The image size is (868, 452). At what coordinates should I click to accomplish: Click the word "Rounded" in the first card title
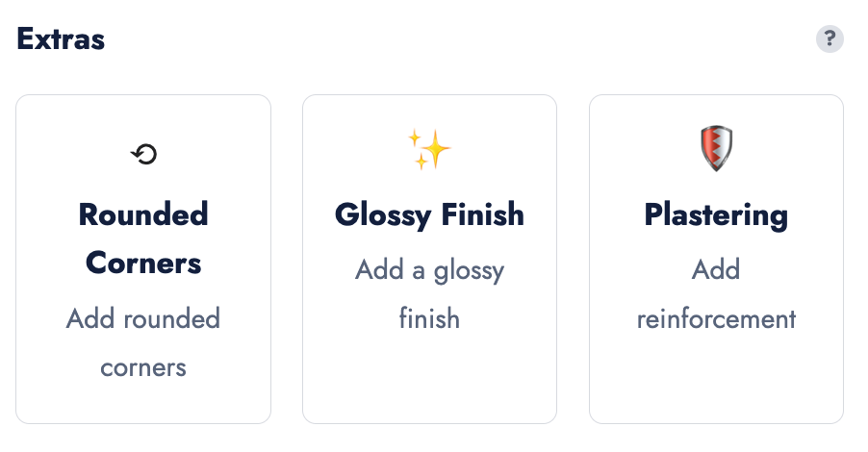click(143, 213)
